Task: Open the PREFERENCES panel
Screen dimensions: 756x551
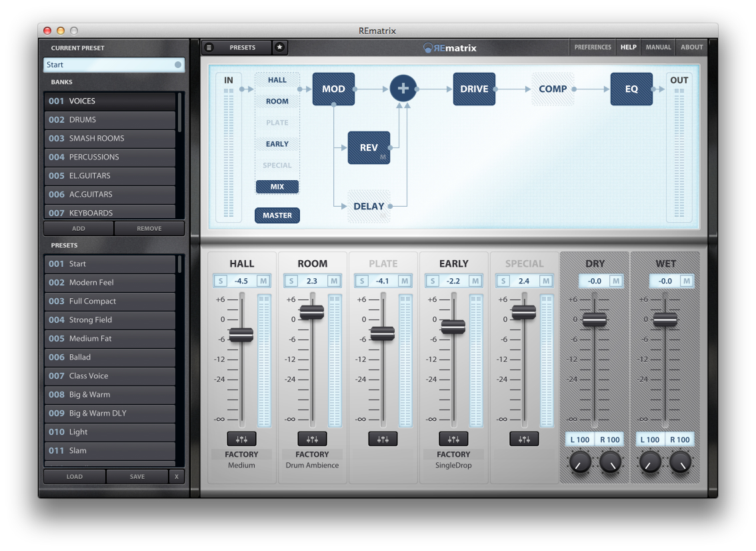Action: pyautogui.click(x=591, y=47)
